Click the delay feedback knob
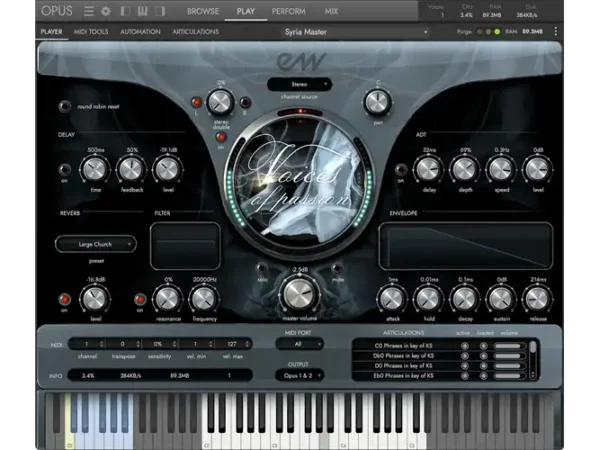Viewport: 600px width, 450px height. 131,170
